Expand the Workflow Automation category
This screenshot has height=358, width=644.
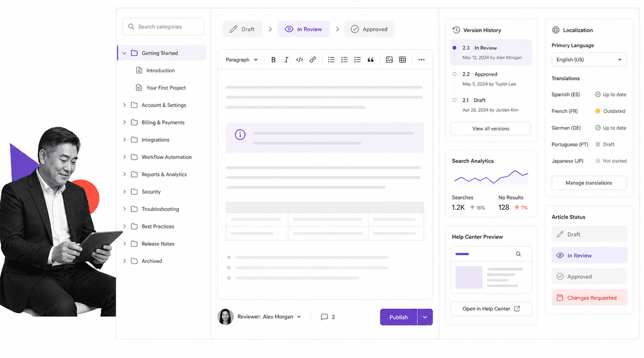point(125,157)
